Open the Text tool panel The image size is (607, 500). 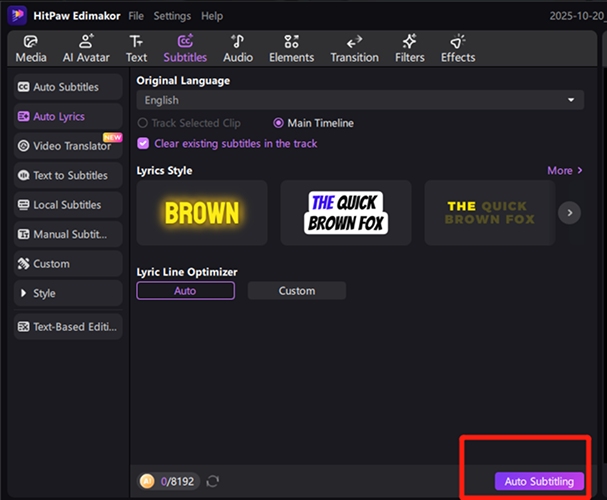pyautogui.click(x=136, y=48)
